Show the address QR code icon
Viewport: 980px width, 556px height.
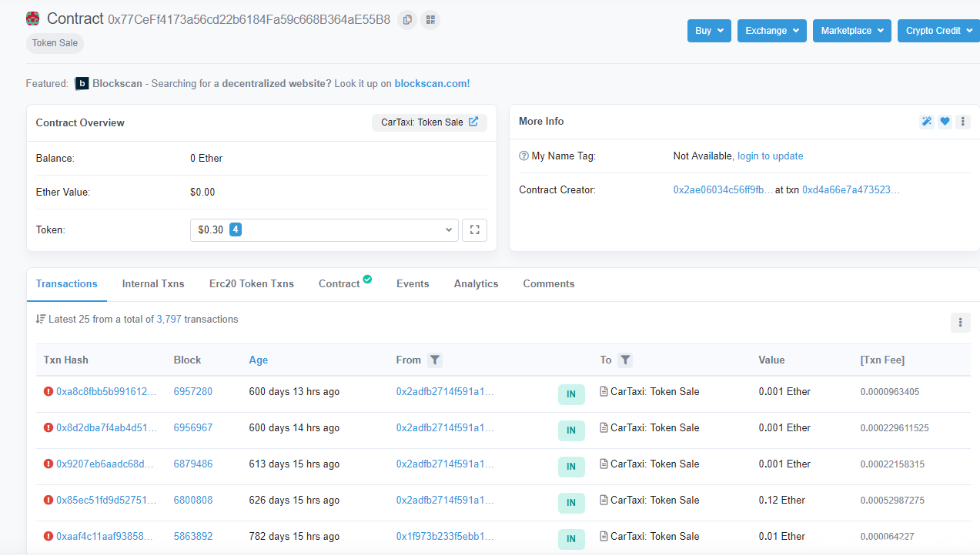pos(430,19)
